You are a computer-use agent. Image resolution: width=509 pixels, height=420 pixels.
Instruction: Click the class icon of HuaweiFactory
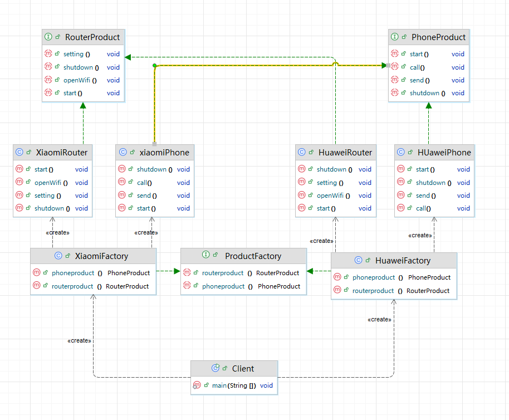pyautogui.click(x=359, y=260)
